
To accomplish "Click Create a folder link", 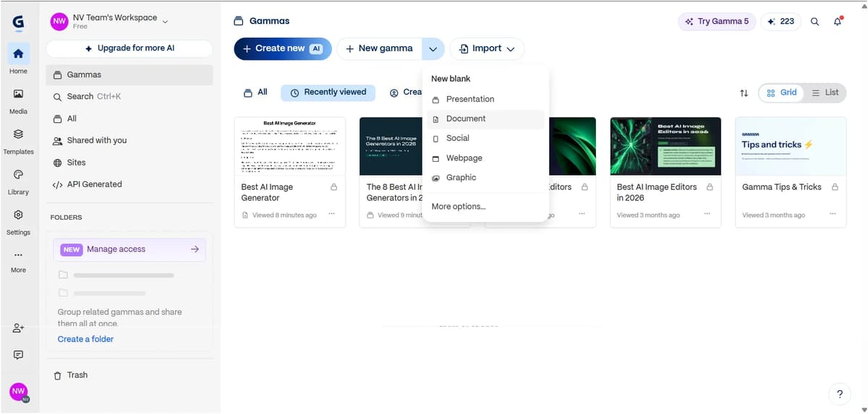I will pyautogui.click(x=85, y=339).
